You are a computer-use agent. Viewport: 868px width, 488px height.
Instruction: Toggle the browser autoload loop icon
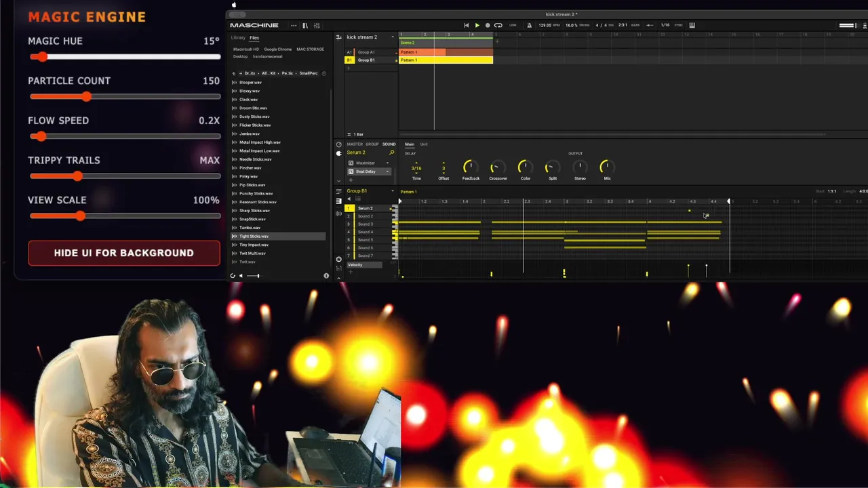233,276
